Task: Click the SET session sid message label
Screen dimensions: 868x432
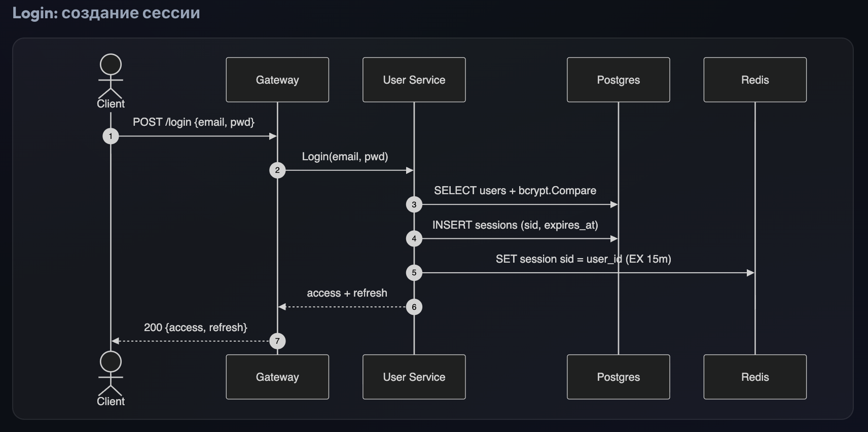Action: click(x=584, y=259)
